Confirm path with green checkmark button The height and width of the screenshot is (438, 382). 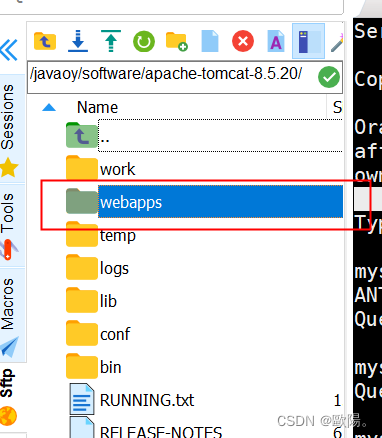tap(329, 77)
